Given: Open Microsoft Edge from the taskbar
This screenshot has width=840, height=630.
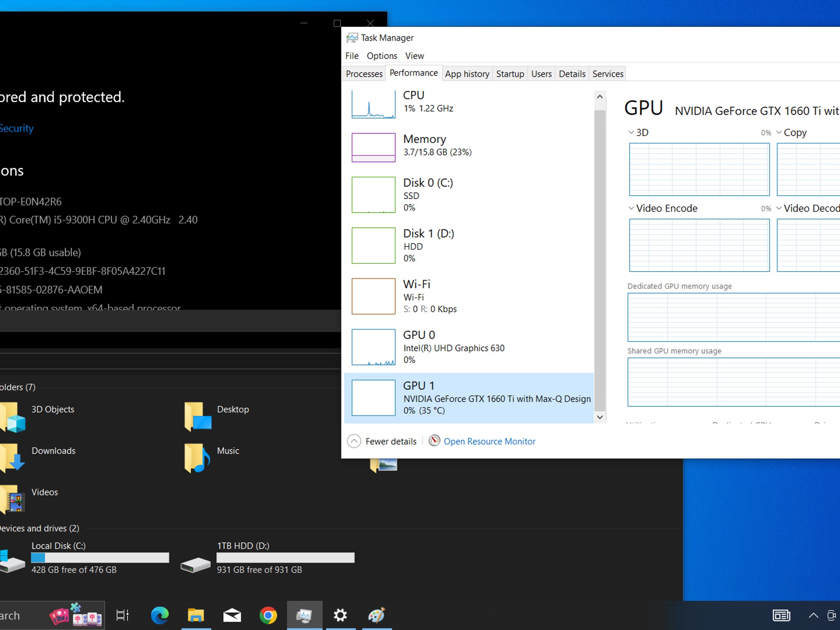Looking at the screenshot, I should [160, 616].
